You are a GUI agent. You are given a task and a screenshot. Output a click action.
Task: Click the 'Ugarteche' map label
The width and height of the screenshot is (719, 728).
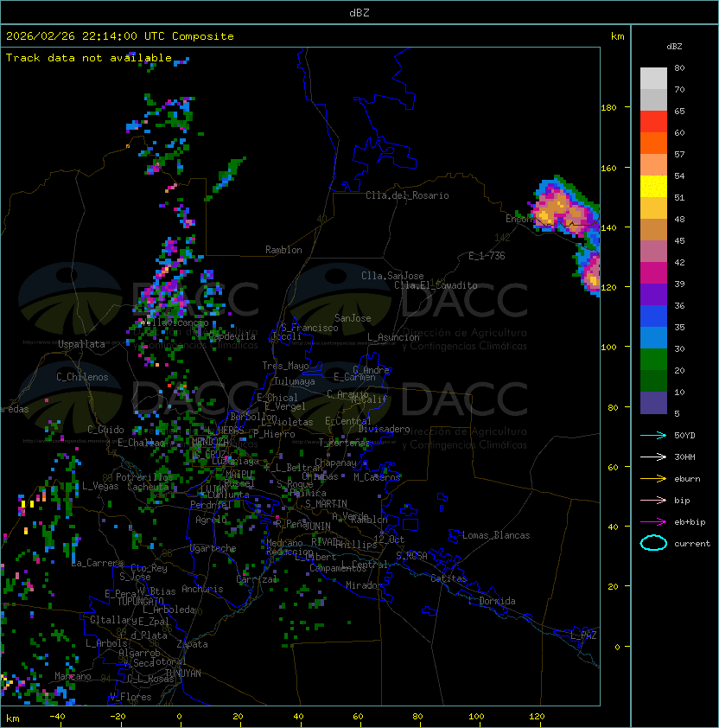point(213,548)
